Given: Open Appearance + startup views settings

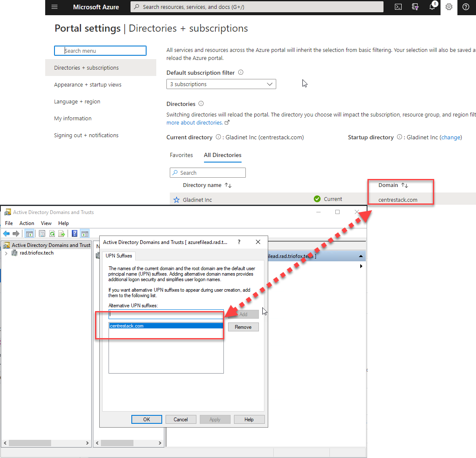Looking at the screenshot, I should pyautogui.click(x=88, y=84).
